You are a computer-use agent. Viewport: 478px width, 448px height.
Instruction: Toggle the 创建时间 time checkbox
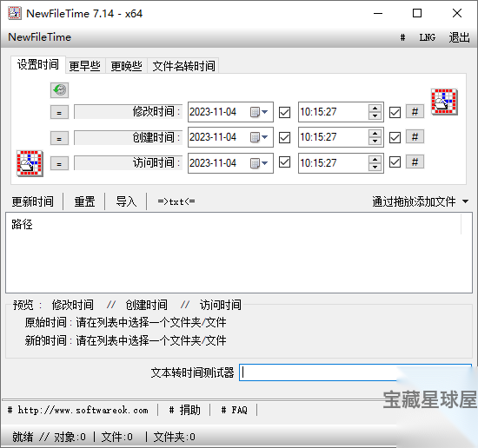point(395,137)
